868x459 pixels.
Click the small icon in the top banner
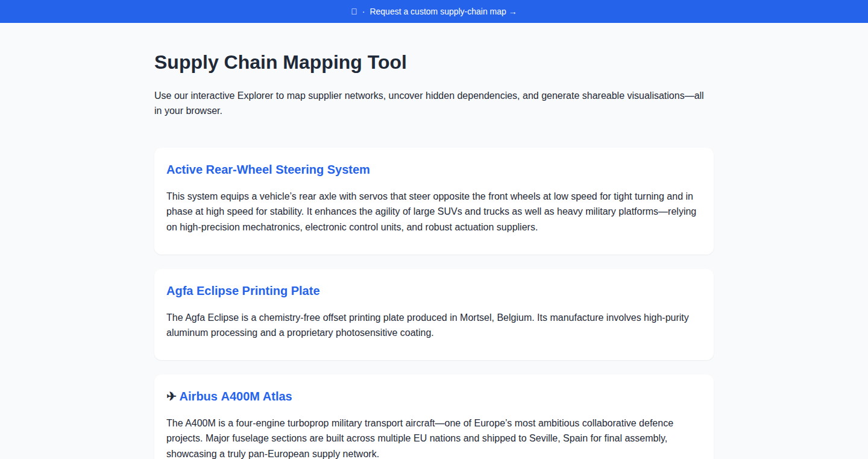pos(354,11)
